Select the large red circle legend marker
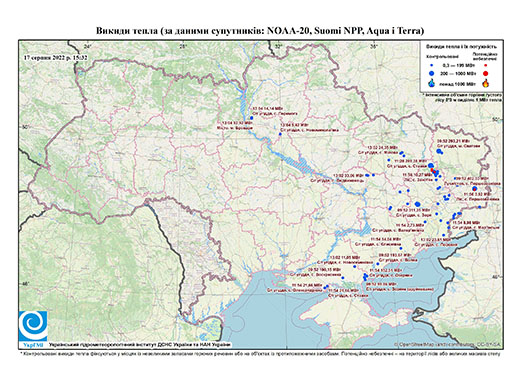 point(486,73)
